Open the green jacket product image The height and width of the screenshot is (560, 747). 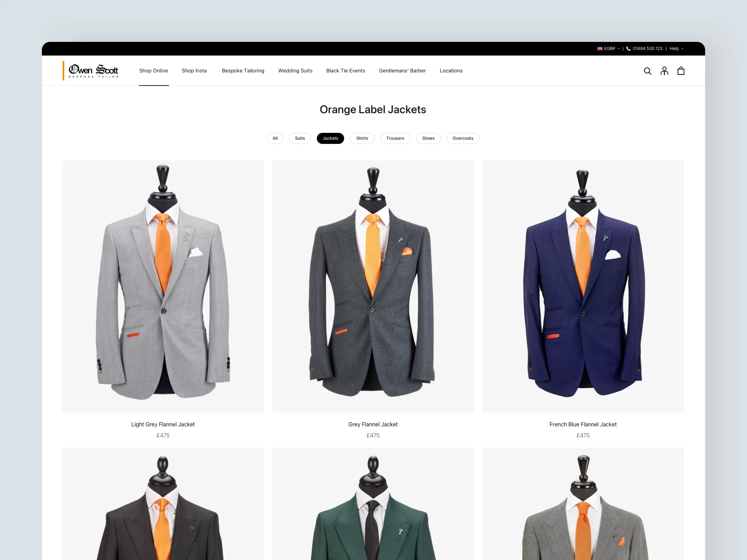click(x=373, y=504)
